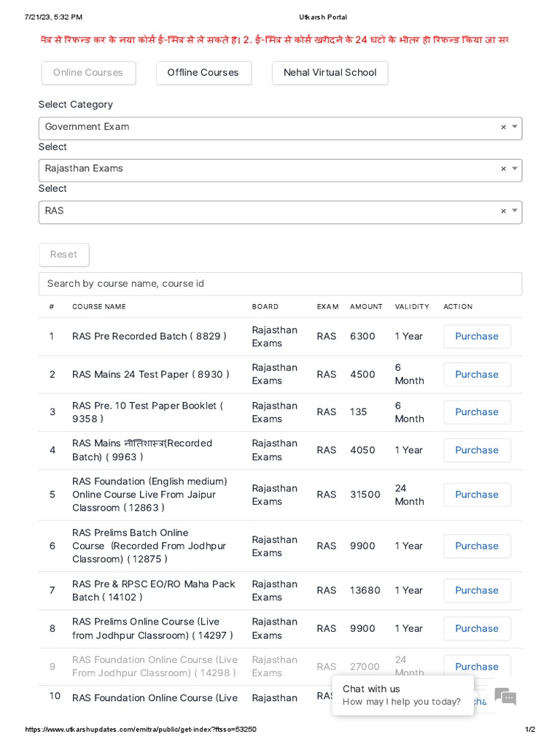Viewport: 560px width, 747px height.
Task: Expand the Rajasthan Exams dropdown
Action: [515, 169]
